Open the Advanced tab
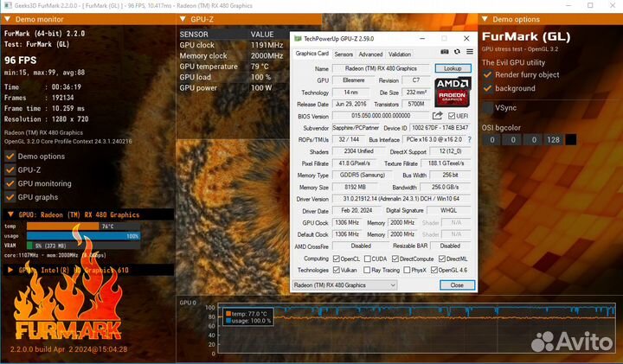Image resolution: width=623 pixels, height=364 pixels. pos(370,54)
